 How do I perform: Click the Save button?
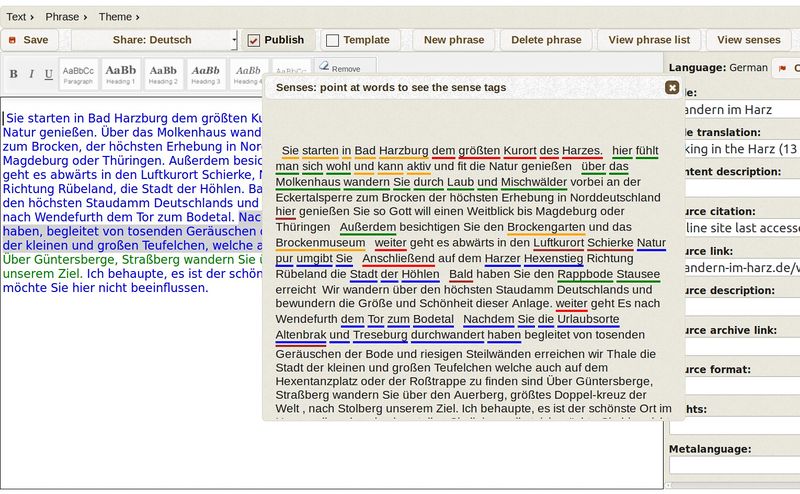click(x=29, y=40)
